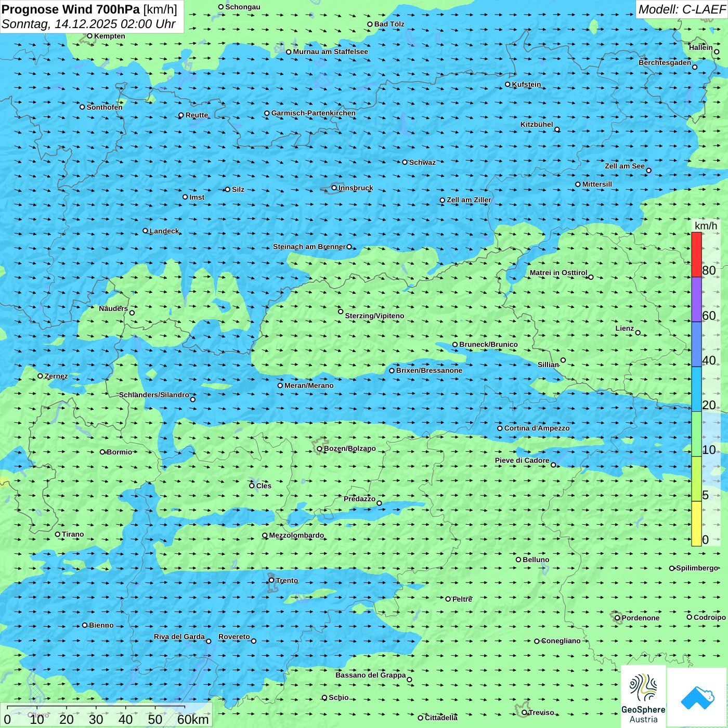Click the blue cloud logo beside GeoSphere
This screenshot has width=728, height=728.
[x=697, y=697]
